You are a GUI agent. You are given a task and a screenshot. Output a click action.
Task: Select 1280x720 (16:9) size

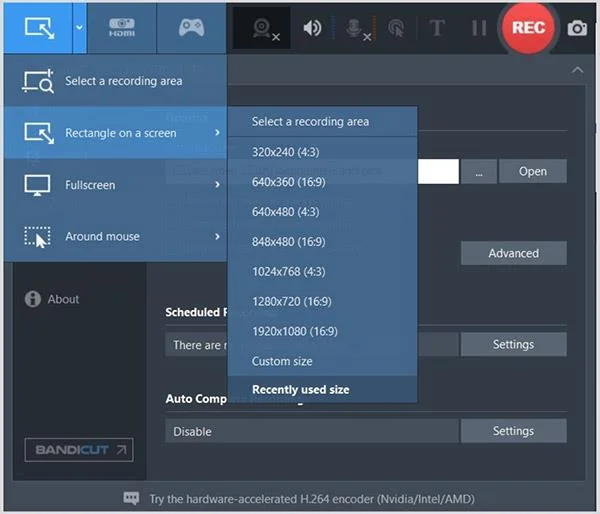(322, 301)
